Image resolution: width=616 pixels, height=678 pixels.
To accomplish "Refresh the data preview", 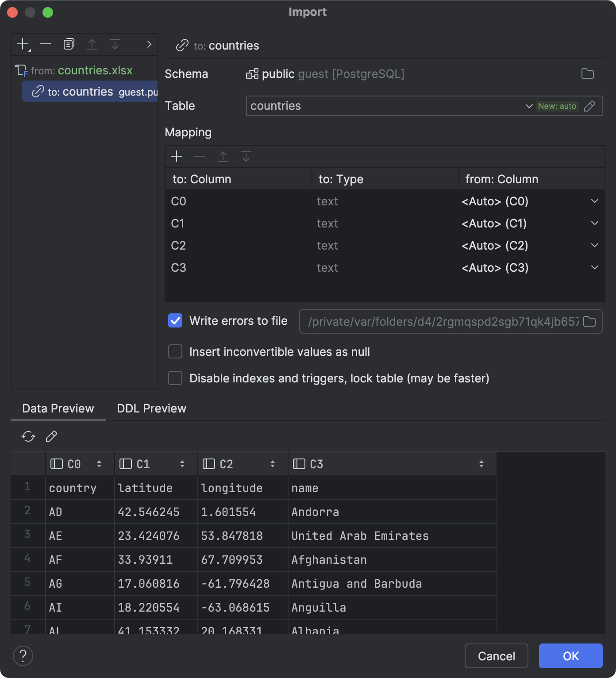I will (28, 436).
